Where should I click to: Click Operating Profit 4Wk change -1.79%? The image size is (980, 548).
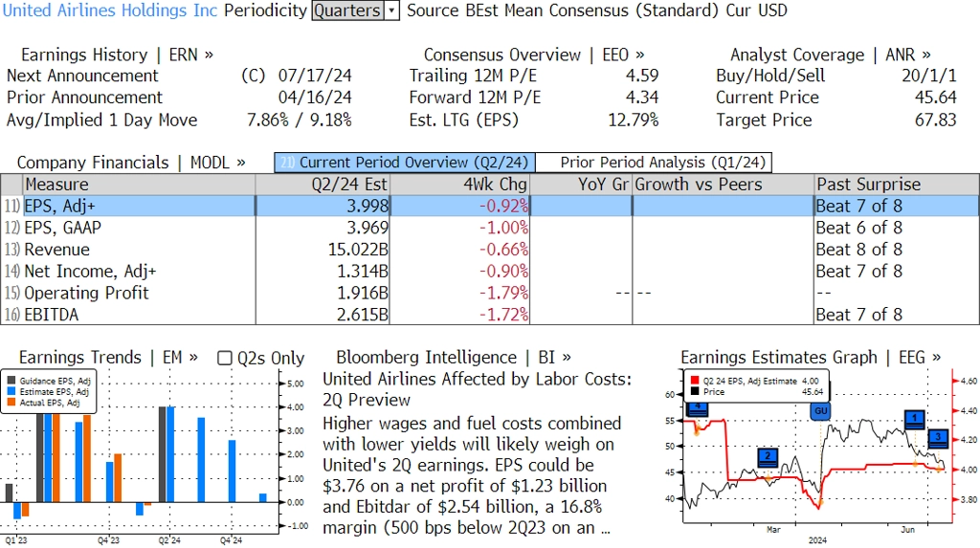[503, 293]
